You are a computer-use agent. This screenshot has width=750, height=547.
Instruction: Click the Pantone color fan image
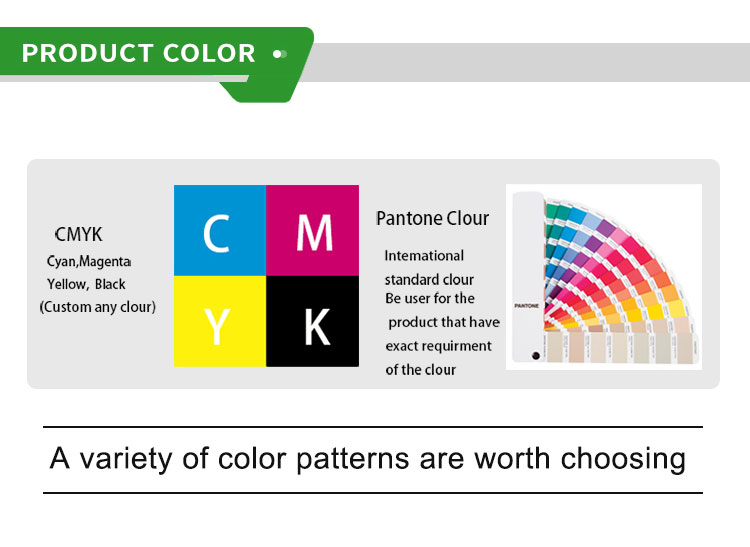point(604,277)
